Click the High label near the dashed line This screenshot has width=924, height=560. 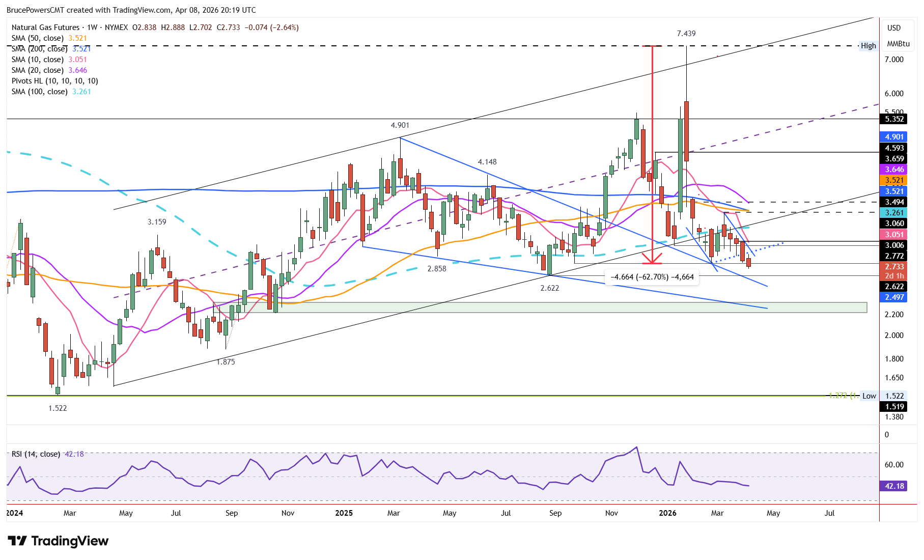pos(869,46)
